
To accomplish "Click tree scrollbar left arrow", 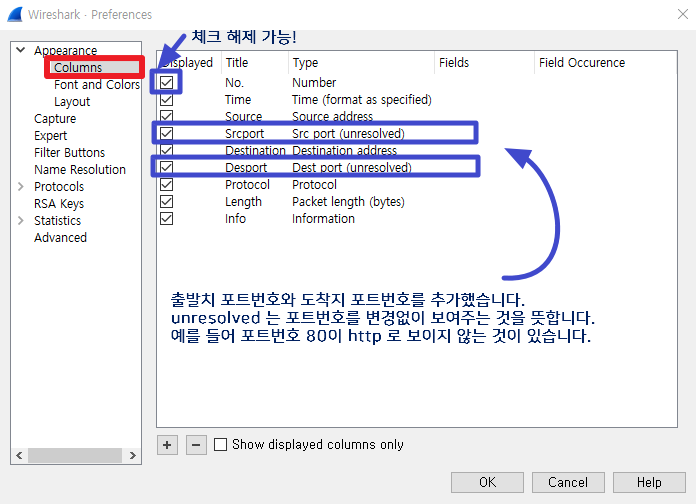I will click(19, 455).
